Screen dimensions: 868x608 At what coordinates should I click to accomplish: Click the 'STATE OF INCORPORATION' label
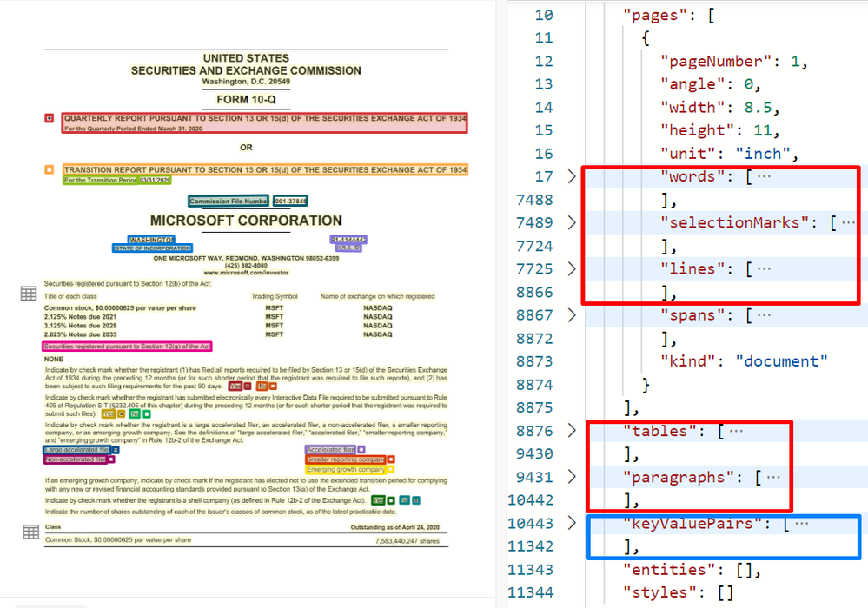point(152,248)
